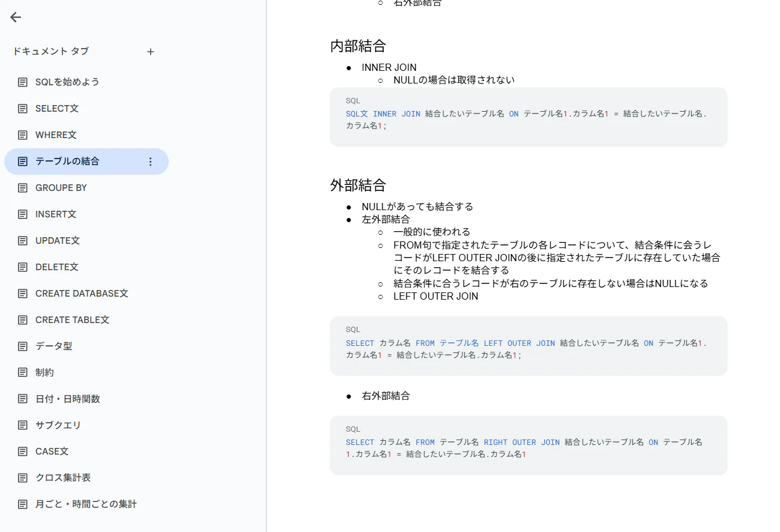Image resolution: width=780 pixels, height=532 pixels.
Task: Click inside the INNER JOIN SQL code block
Action: (528, 117)
